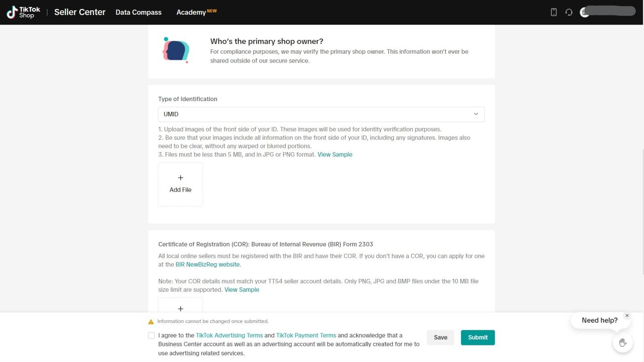Click the plus icon under COR section
Screen dimensions: 644x362
pos(181,308)
